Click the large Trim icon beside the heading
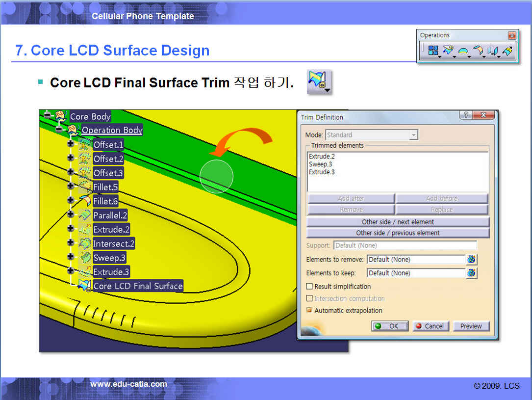Screen dimensions: 532x400 pos(318,81)
